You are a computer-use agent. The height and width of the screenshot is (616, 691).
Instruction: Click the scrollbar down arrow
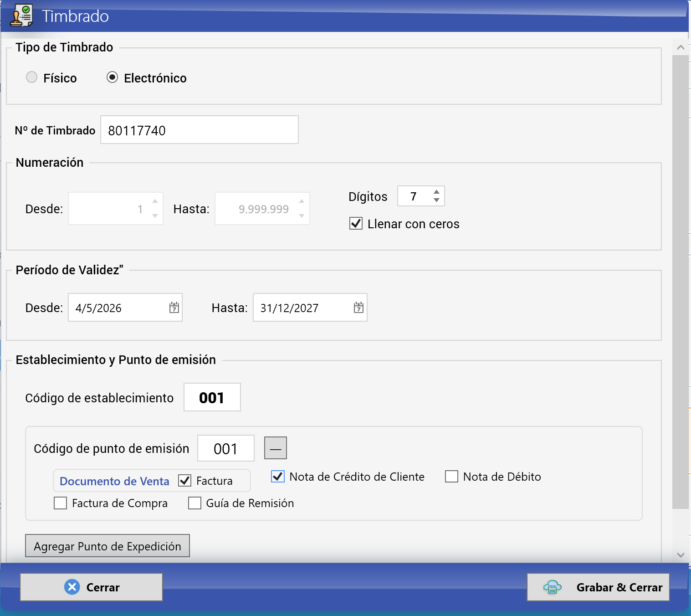tap(681, 554)
